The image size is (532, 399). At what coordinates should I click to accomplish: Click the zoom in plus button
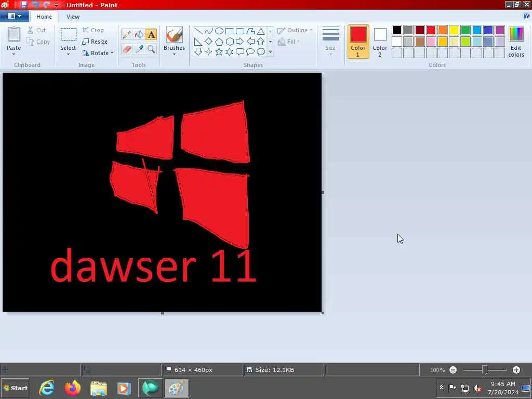pos(516,370)
